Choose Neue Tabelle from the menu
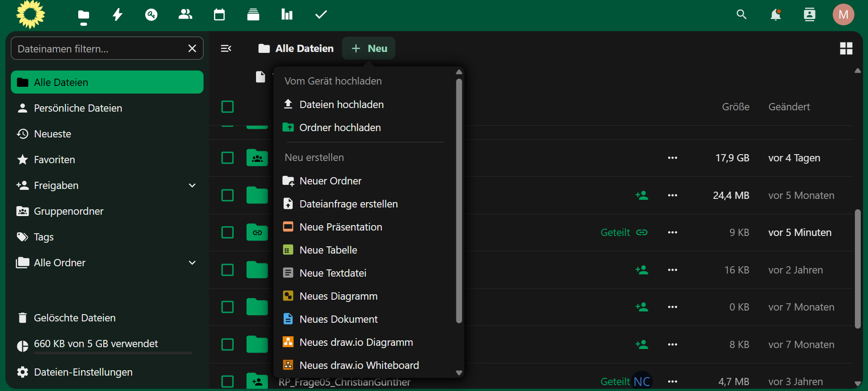 point(328,250)
